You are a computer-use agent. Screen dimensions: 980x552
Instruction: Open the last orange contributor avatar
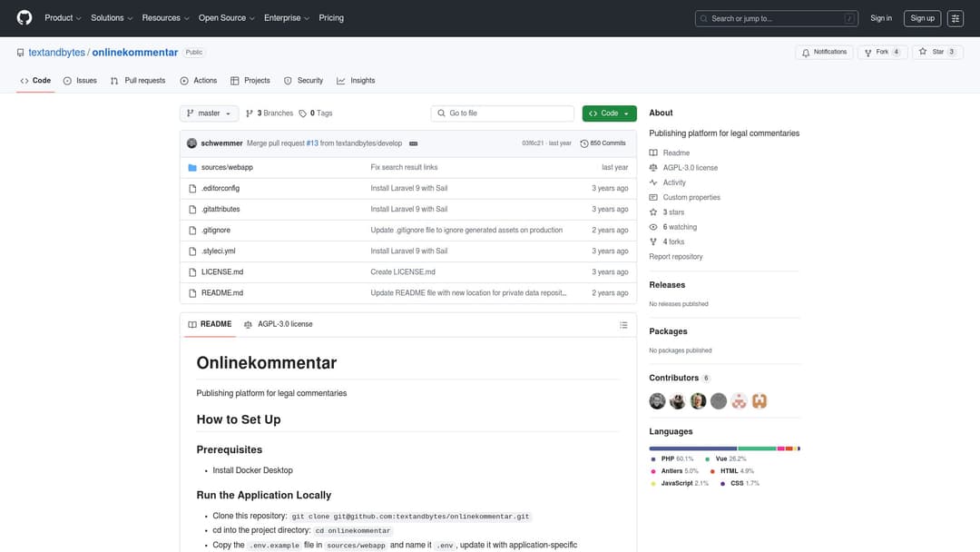(759, 401)
